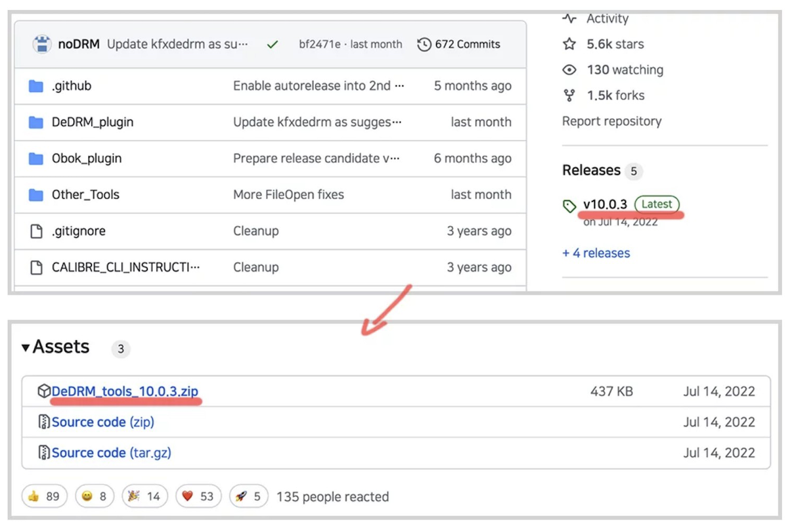This screenshot has width=792, height=532.
Task: Open 'More FileOpen fixes' commit message
Action: coord(288,194)
